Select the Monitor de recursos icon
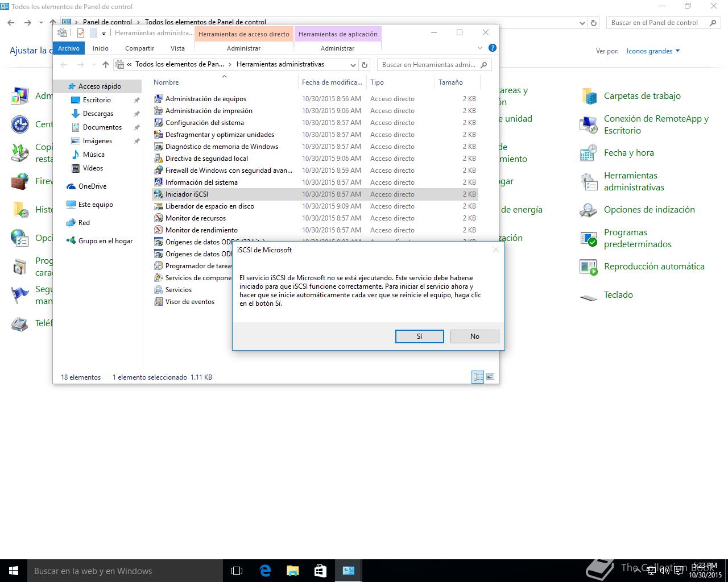The image size is (728, 582). point(159,218)
